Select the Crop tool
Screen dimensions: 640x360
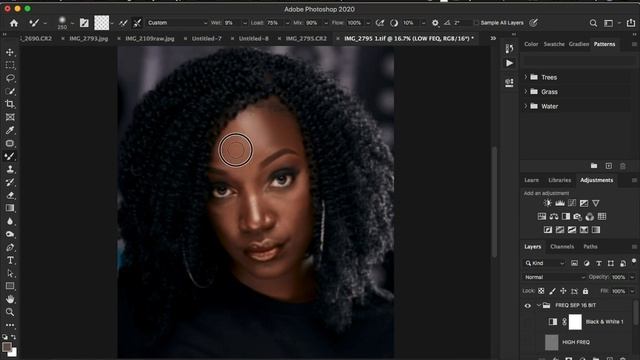point(10,104)
